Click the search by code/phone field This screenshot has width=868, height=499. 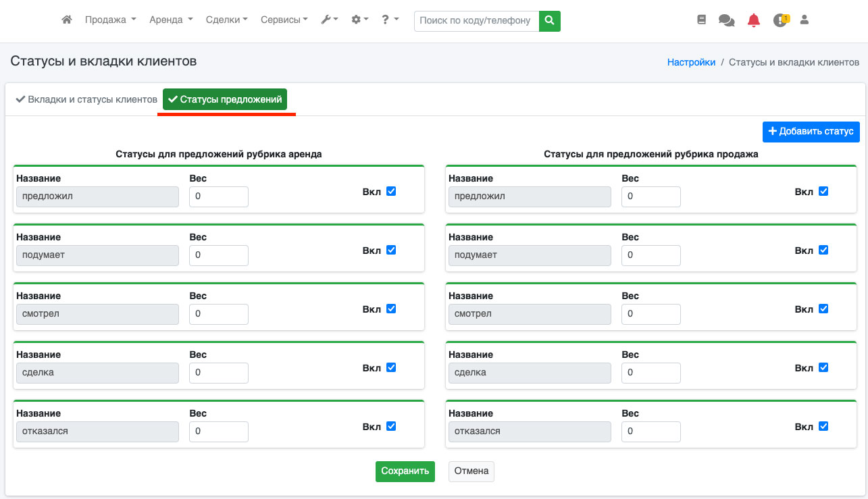476,20
